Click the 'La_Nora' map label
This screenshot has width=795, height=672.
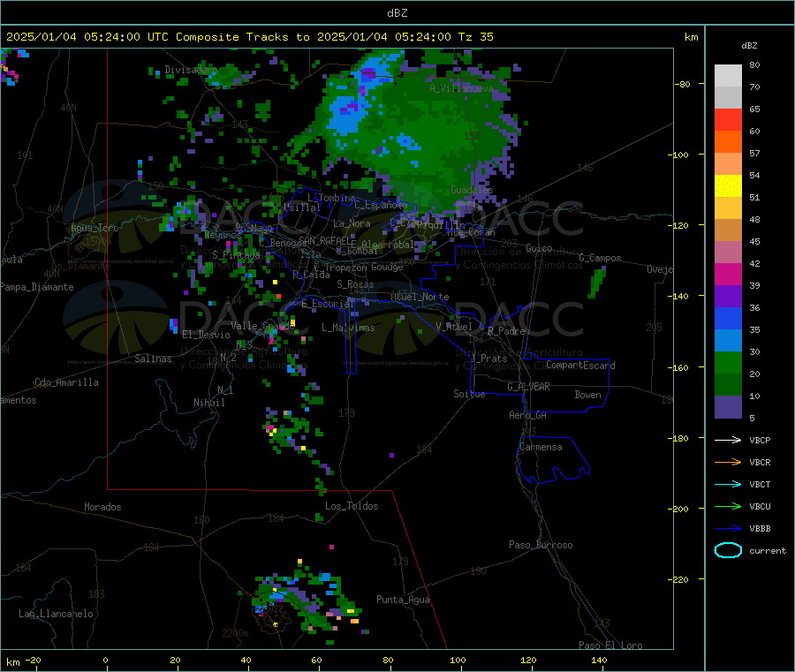[x=352, y=223]
